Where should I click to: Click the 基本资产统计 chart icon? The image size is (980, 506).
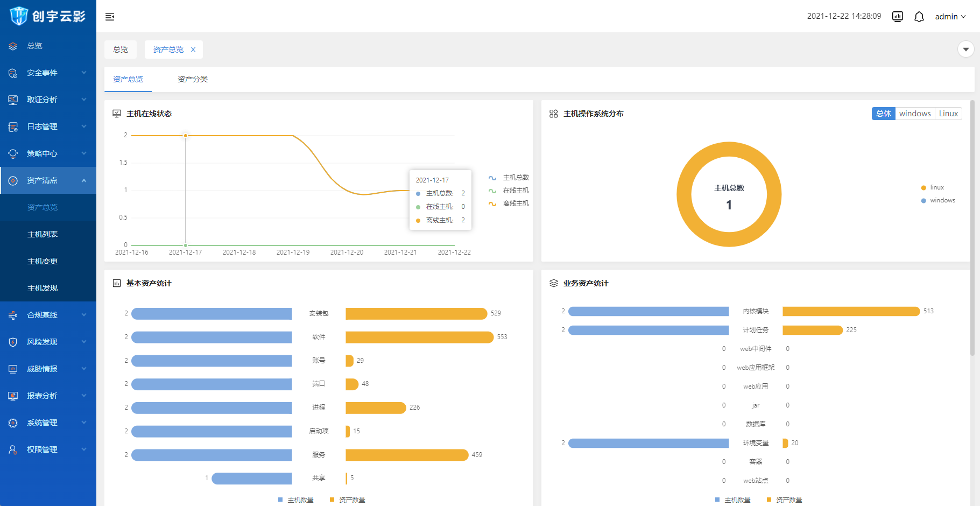point(117,283)
